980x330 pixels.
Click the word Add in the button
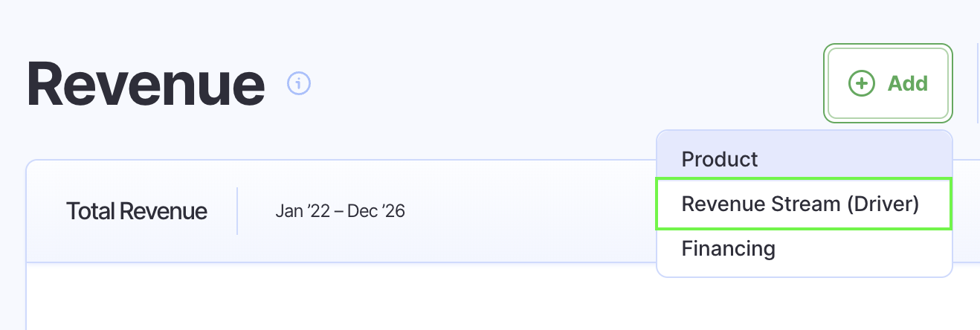pos(907,83)
